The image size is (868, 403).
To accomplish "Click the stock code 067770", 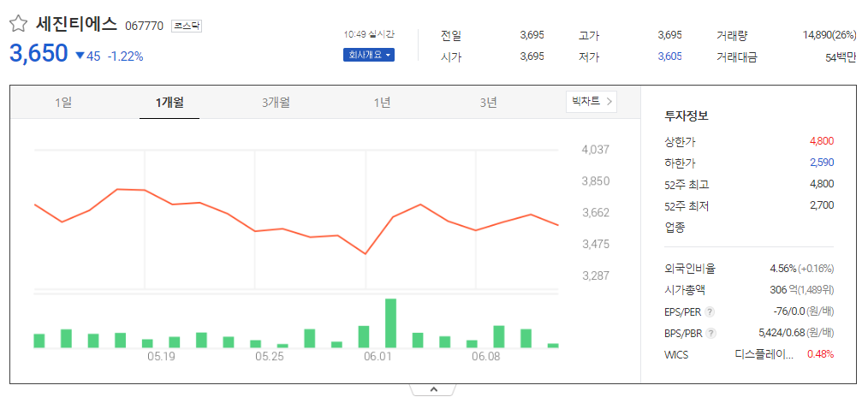I will point(144,26).
